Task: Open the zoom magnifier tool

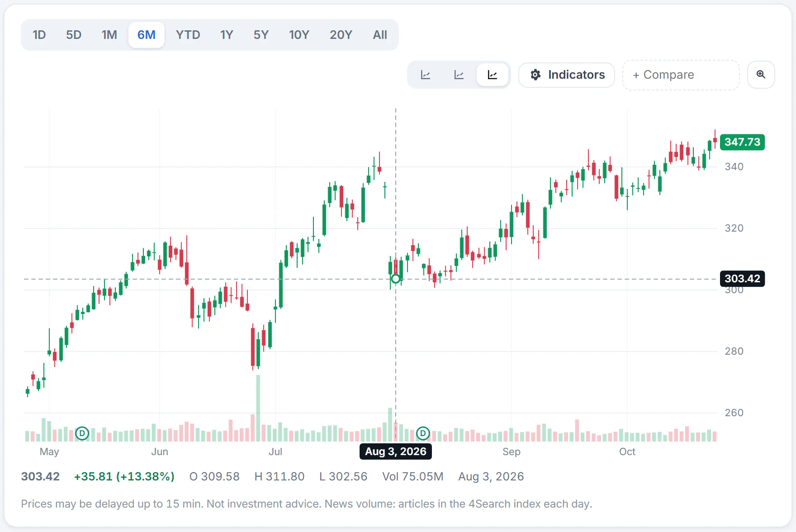Action: pyautogui.click(x=761, y=75)
